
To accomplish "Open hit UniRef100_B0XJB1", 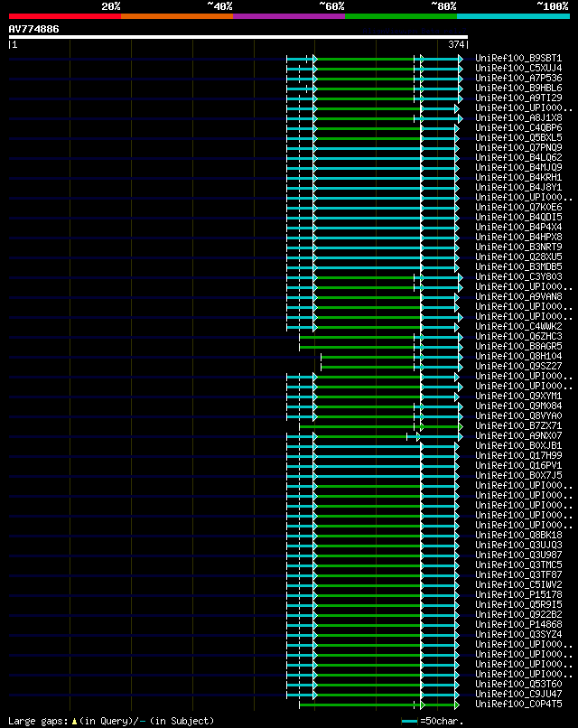I will tap(518, 445).
